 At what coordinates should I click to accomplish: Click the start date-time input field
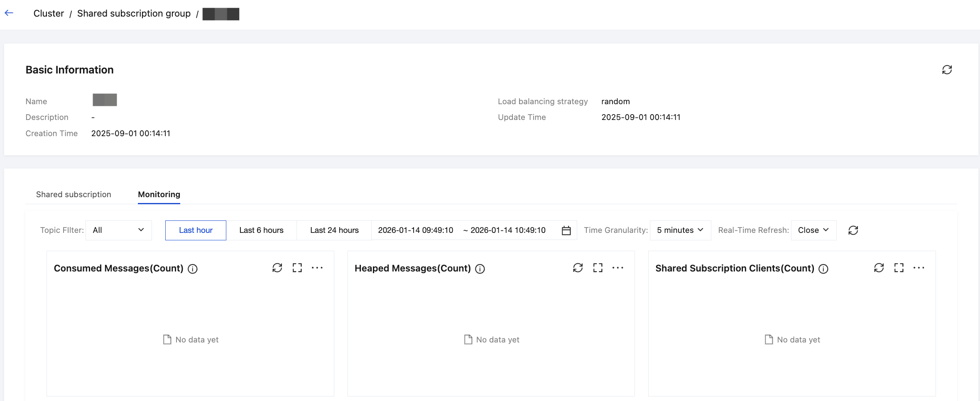tap(415, 230)
